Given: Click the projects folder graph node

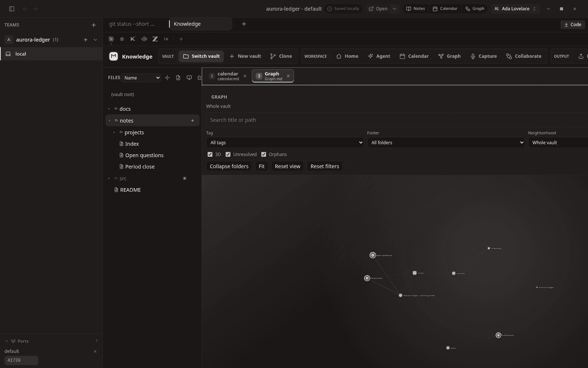Looking at the screenshot, I should pos(453,273).
